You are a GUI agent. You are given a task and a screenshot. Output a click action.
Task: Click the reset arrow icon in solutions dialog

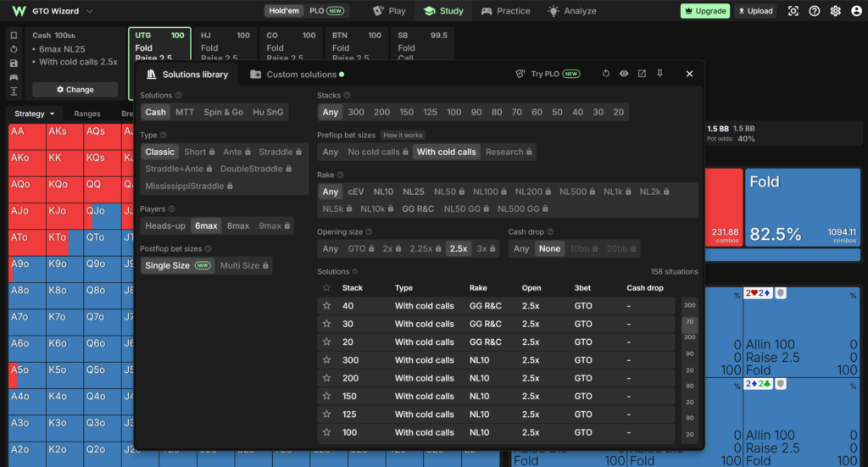click(x=606, y=74)
